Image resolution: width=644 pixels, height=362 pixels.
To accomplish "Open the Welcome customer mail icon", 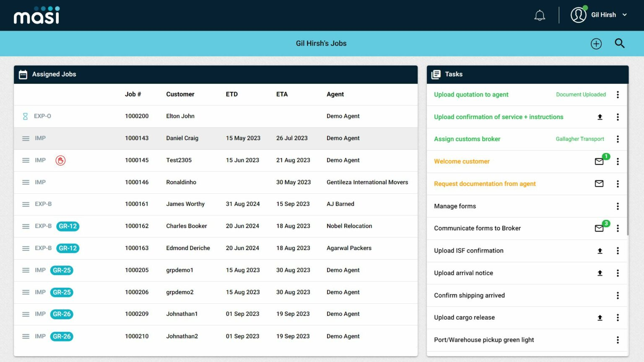I will click(x=600, y=161).
